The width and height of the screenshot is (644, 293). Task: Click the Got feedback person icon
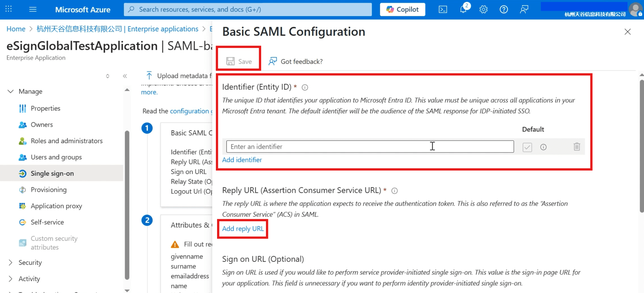point(273,61)
